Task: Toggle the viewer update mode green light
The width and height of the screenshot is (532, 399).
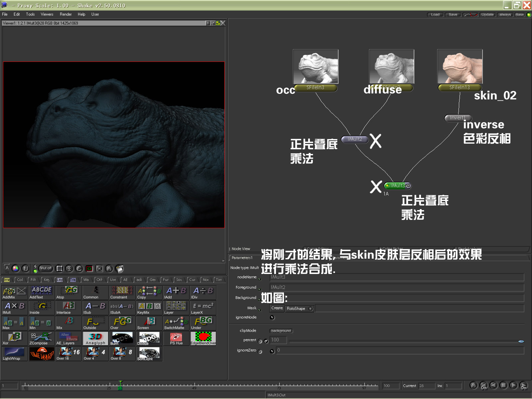Action: pos(35,271)
